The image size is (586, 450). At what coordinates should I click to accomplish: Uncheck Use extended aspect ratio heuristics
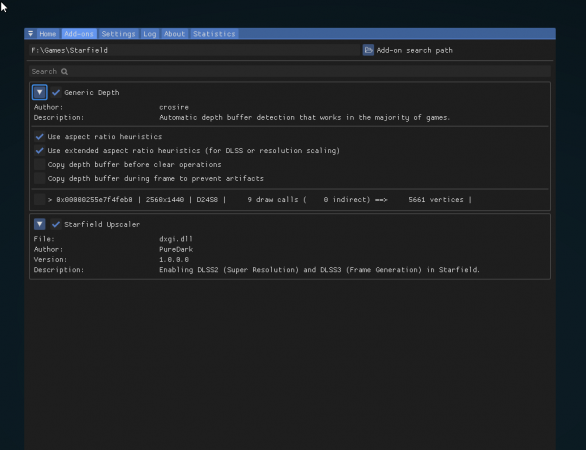tap(40, 151)
